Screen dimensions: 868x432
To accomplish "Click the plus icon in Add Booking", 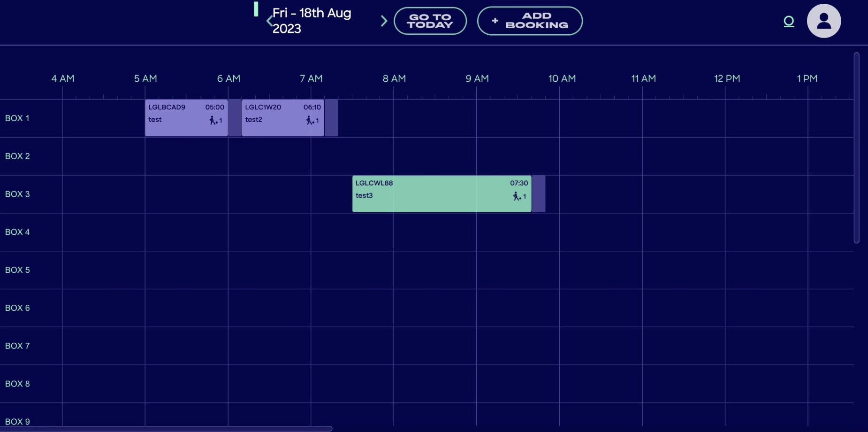I will tap(495, 21).
